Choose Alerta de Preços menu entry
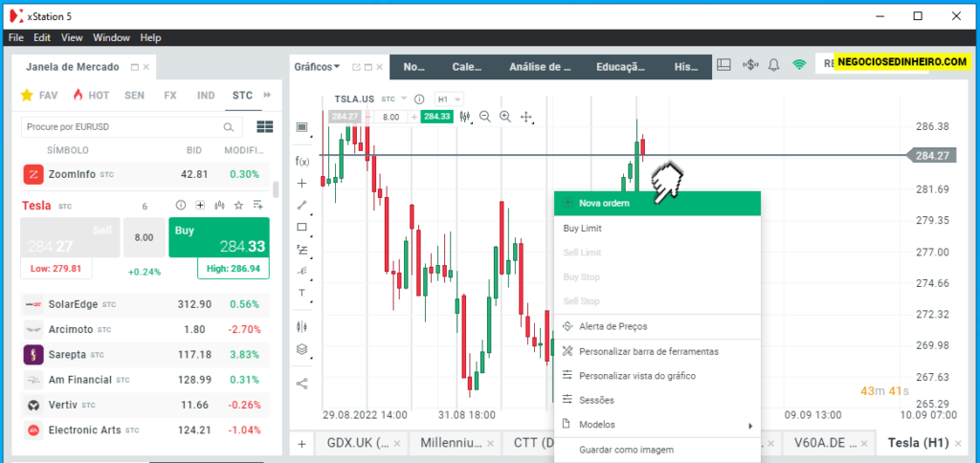Screen dimensions: 980x463 (x=657, y=326)
